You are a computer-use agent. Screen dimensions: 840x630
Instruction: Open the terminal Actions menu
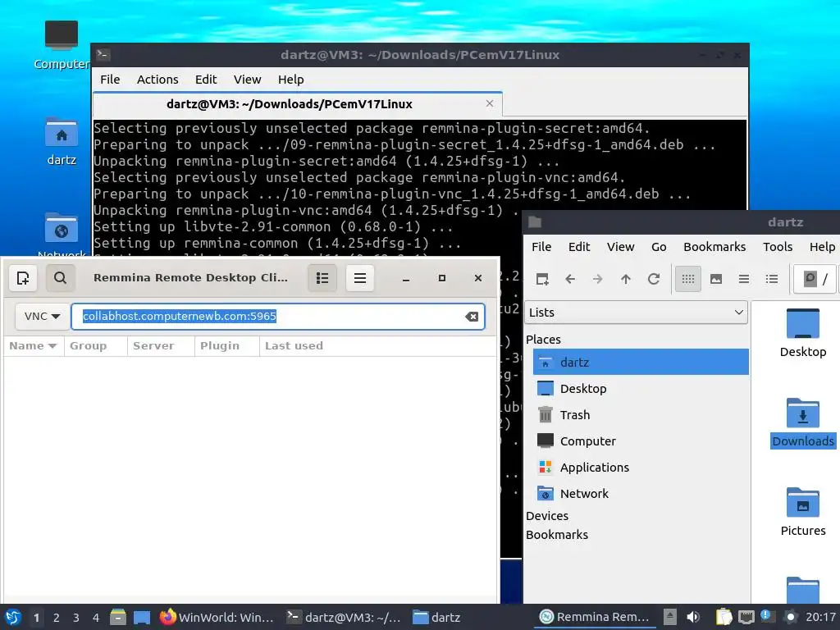(157, 80)
